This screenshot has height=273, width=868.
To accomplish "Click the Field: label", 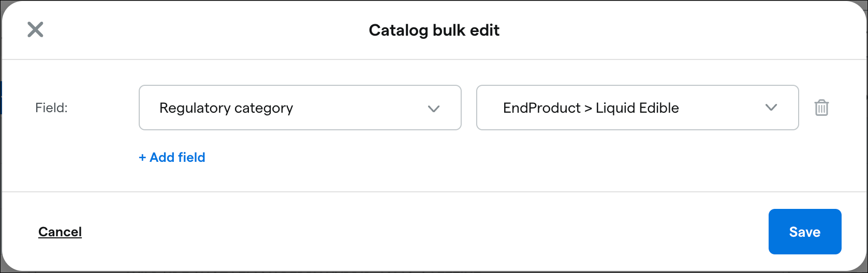I will pyautogui.click(x=51, y=108).
